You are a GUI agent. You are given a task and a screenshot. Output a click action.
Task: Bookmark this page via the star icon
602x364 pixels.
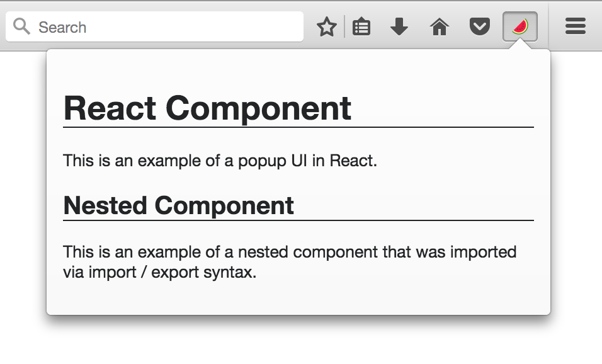pos(326,27)
